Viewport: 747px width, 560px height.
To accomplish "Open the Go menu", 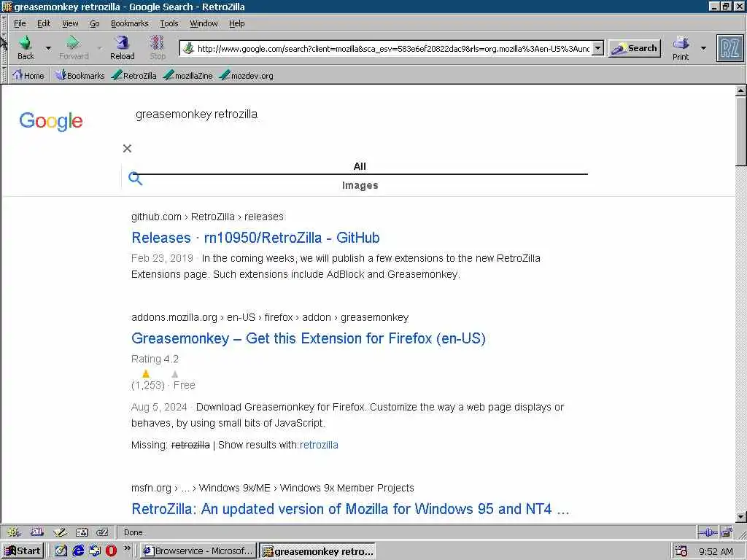I will (95, 23).
